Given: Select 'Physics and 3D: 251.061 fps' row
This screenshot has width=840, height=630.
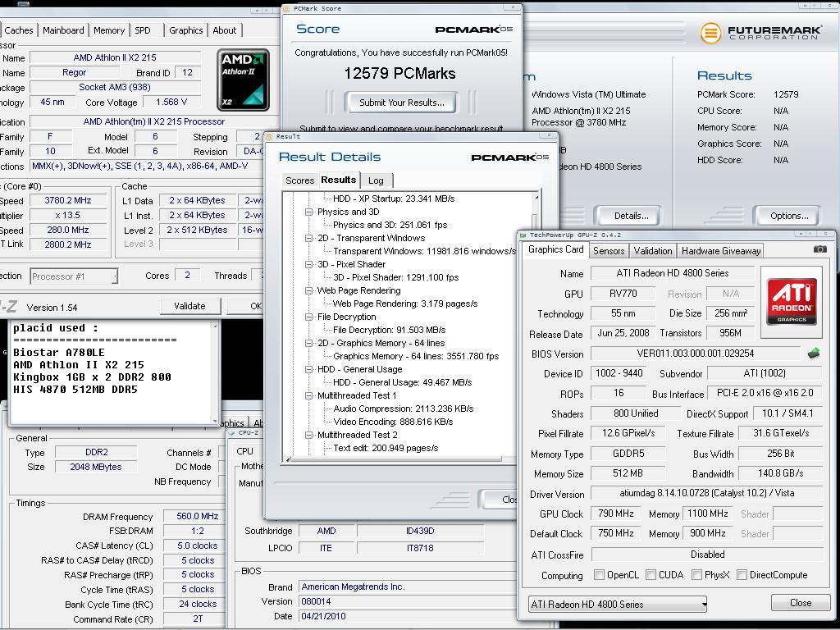Looking at the screenshot, I should [x=390, y=225].
